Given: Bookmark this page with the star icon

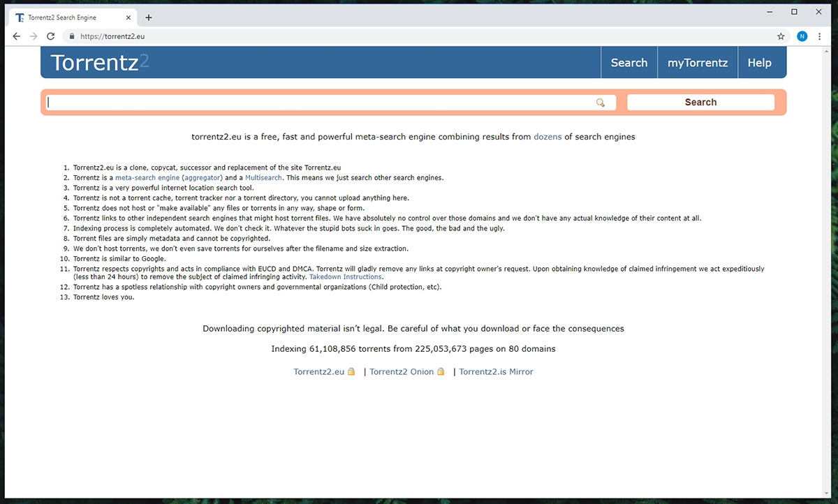Looking at the screenshot, I should (x=781, y=36).
